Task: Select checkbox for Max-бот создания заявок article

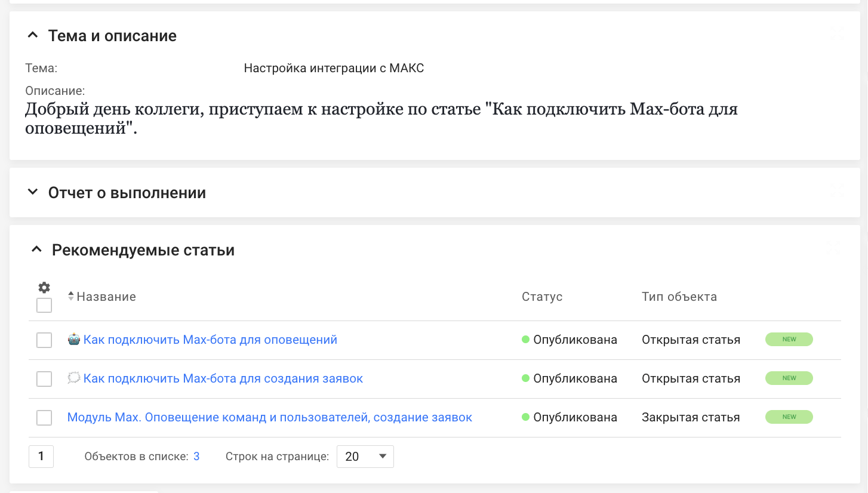Action: click(44, 379)
